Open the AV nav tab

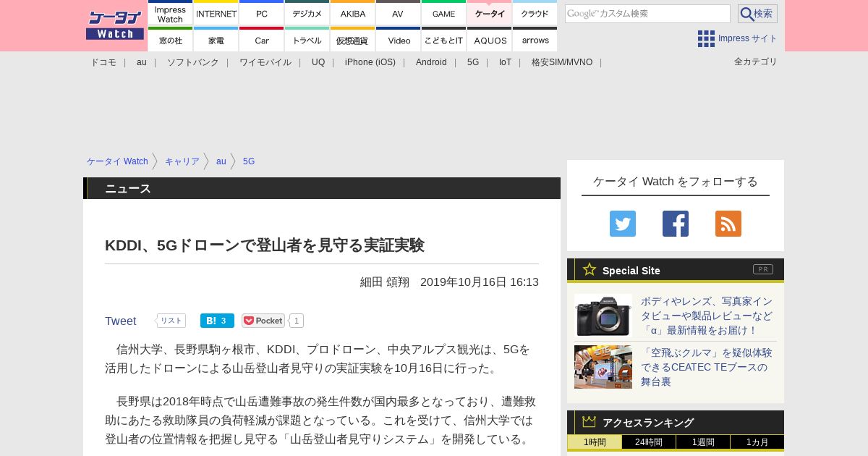(x=398, y=13)
